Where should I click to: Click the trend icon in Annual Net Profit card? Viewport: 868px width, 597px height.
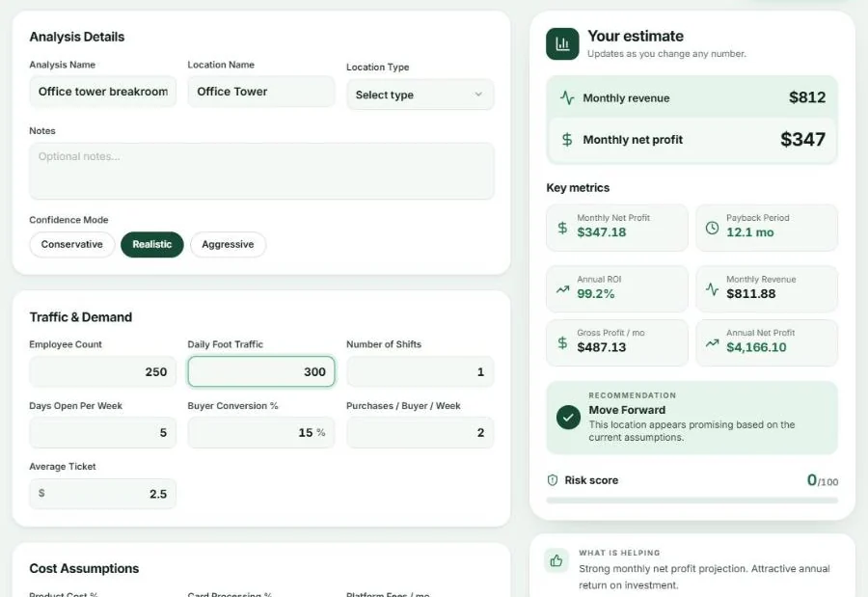[x=712, y=343]
